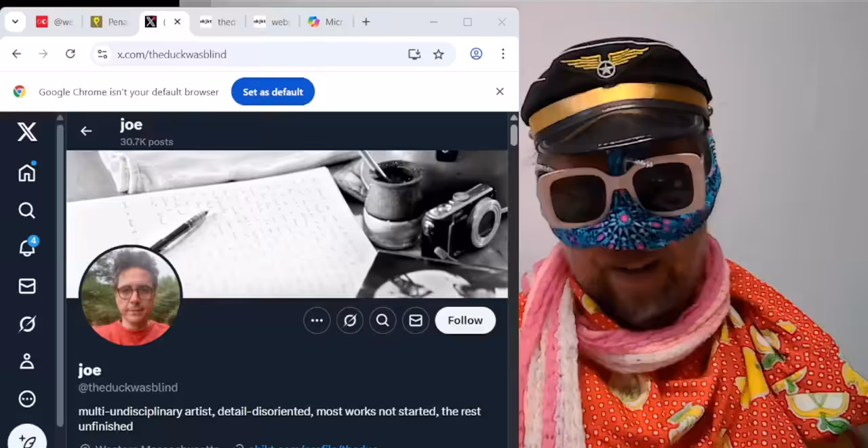The width and height of the screenshot is (868, 448).
Task: Search joe's posts with the magnifier icon
Action: [x=382, y=320]
